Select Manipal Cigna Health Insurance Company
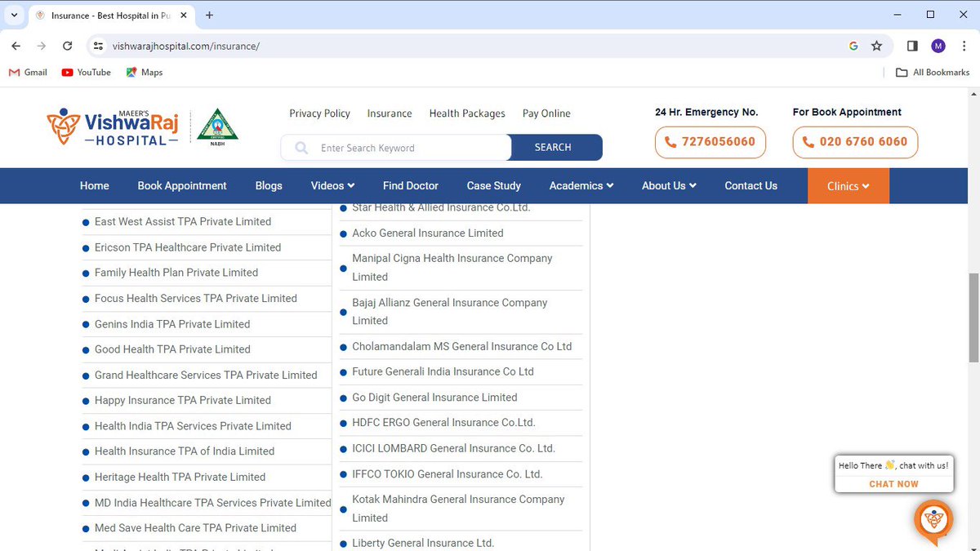Image resolution: width=980 pixels, height=551 pixels. (x=452, y=267)
